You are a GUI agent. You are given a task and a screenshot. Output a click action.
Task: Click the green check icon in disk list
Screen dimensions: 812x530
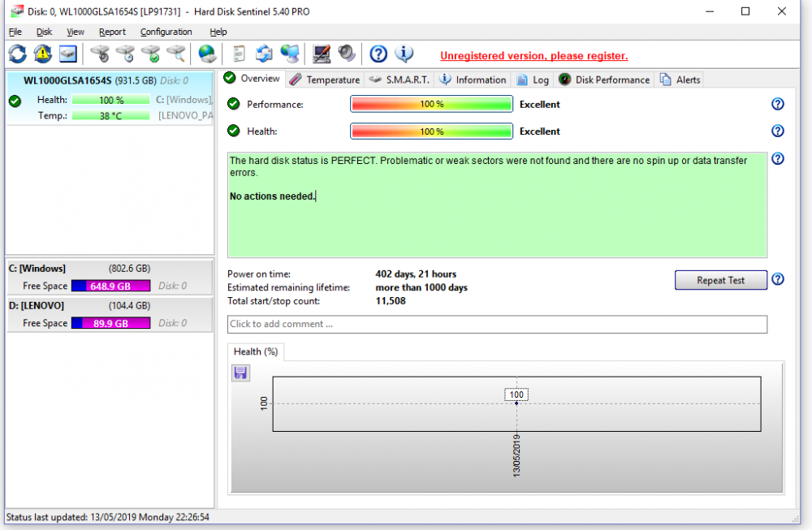coord(15,101)
